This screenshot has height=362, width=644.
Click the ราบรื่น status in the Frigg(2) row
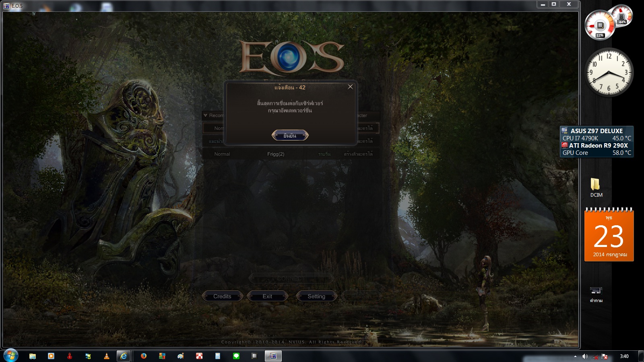pos(324,154)
